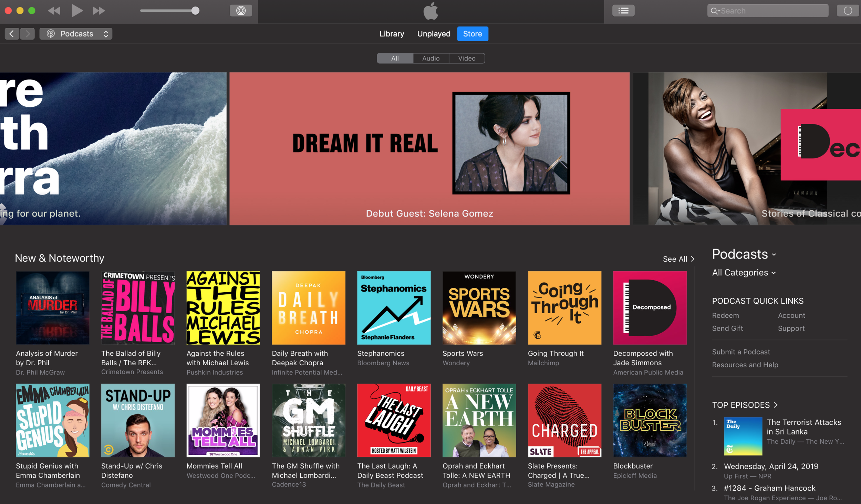
Task: Click the Support quick link
Action: click(791, 328)
